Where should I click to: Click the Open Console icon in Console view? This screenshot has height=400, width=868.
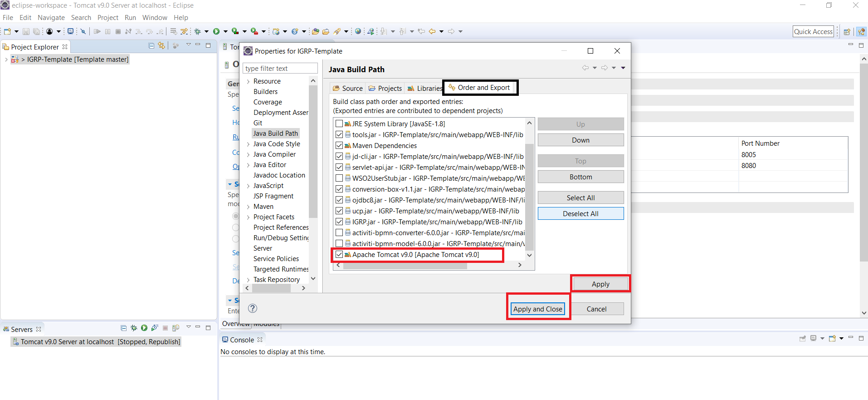click(x=832, y=338)
